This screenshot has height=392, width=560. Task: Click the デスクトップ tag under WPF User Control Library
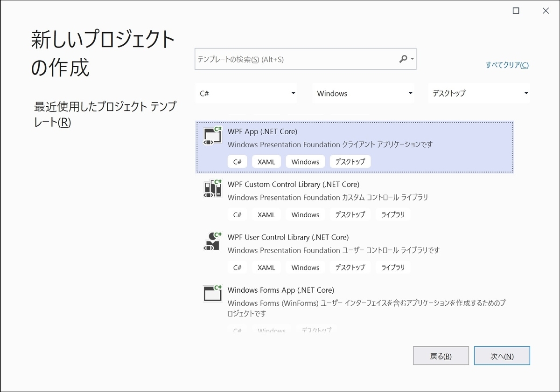(350, 267)
